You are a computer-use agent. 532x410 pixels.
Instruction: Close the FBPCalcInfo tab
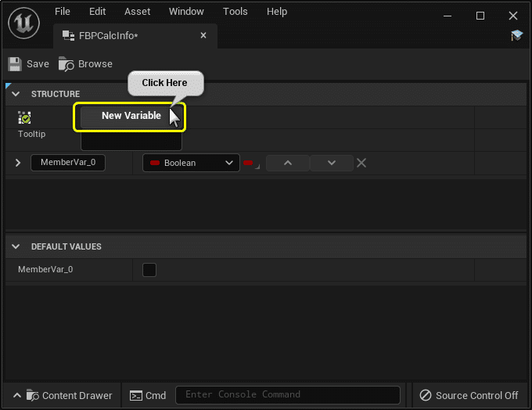[203, 35]
